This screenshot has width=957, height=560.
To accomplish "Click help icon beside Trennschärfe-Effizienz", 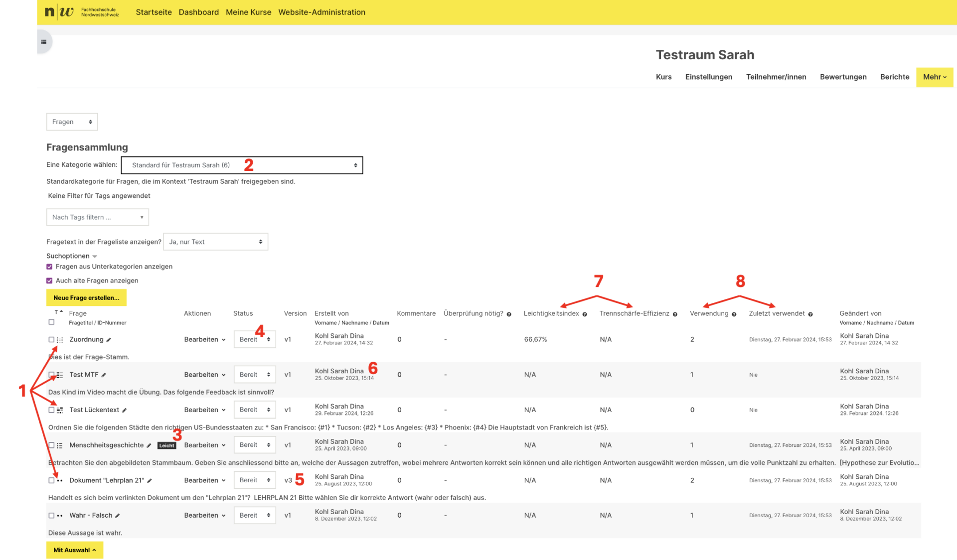I will [675, 314].
